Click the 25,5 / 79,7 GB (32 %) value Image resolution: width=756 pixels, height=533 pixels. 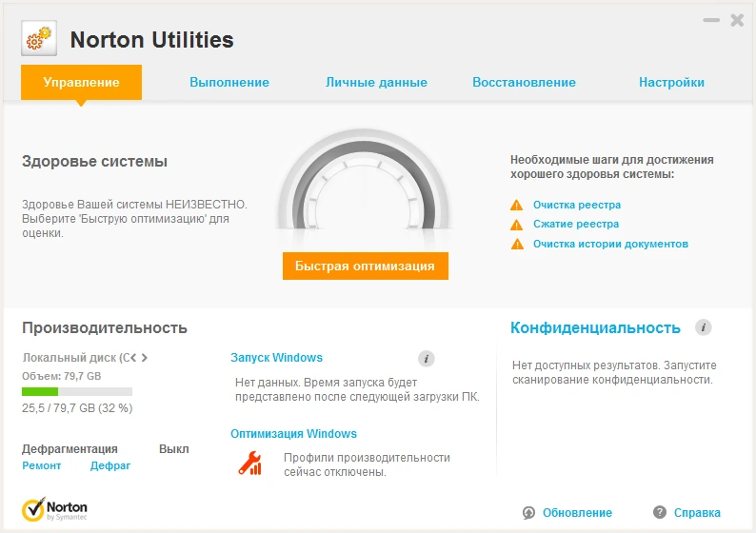click(x=77, y=408)
